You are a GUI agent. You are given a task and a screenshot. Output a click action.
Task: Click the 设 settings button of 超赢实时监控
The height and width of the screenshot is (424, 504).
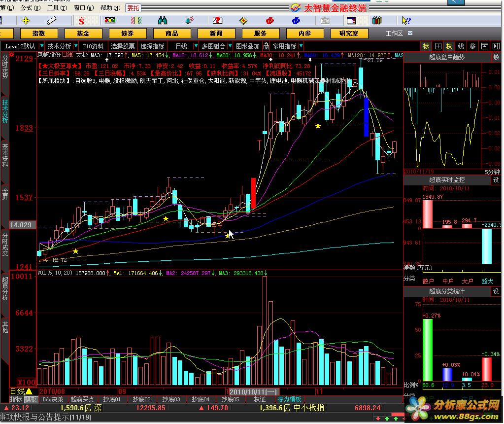click(496, 180)
